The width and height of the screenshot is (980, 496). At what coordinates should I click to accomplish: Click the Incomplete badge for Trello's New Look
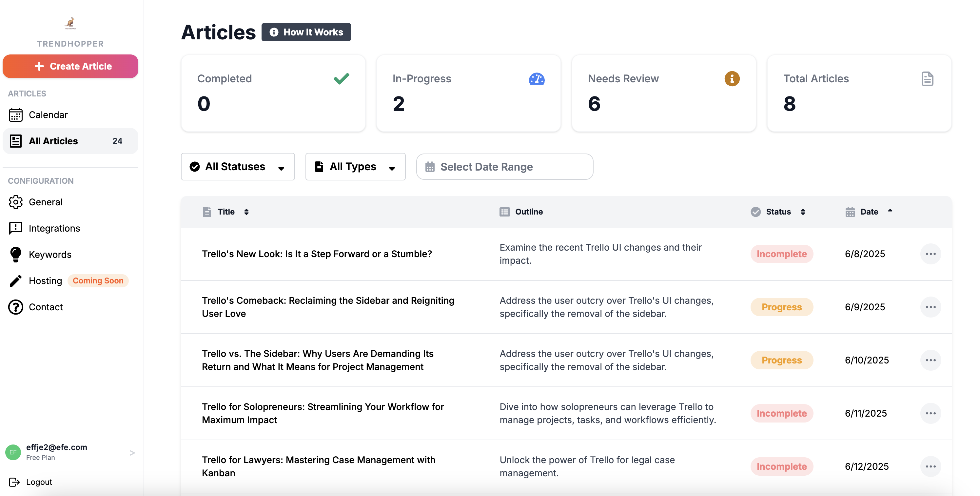[x=782, y=254]
